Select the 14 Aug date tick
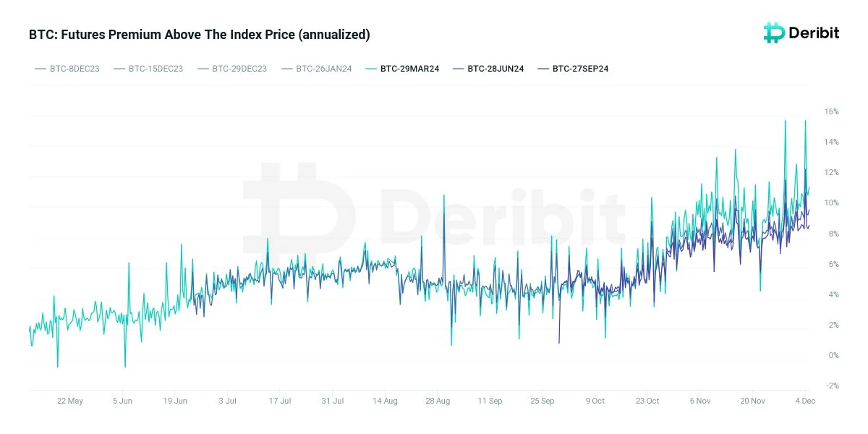This screenshot has width=868, height=434. 385,401
